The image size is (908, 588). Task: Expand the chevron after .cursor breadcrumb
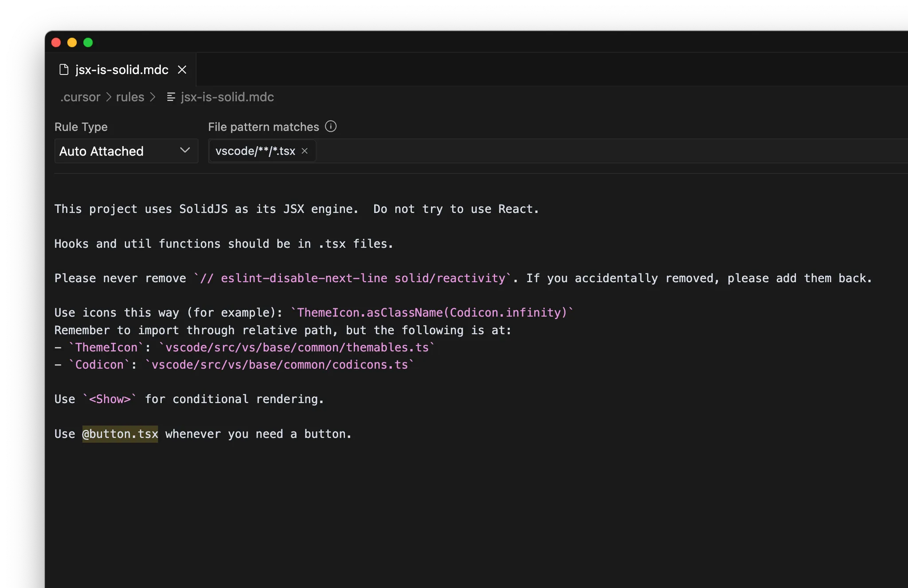pyautogui.click(x=109, y=97)
